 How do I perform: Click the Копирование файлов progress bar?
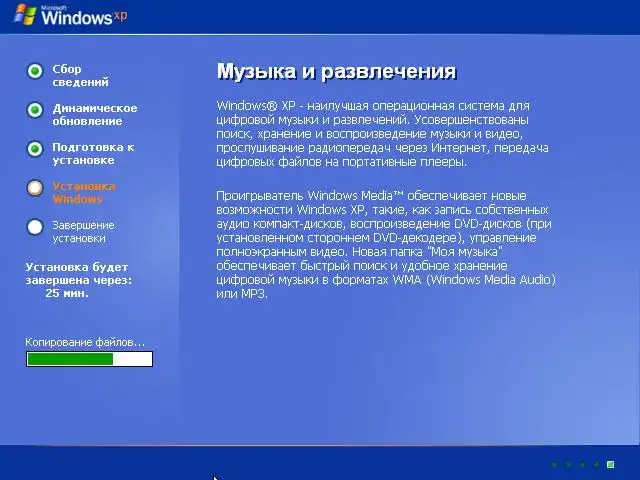click(89, 359)
